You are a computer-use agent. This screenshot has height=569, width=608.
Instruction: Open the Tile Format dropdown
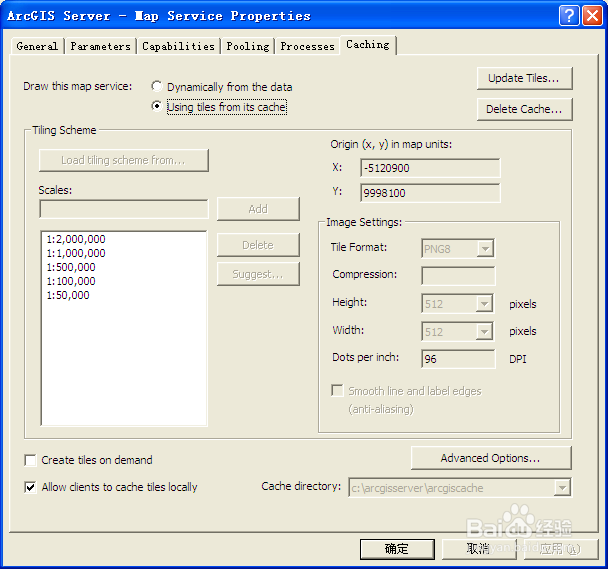(x=485, y=249)
